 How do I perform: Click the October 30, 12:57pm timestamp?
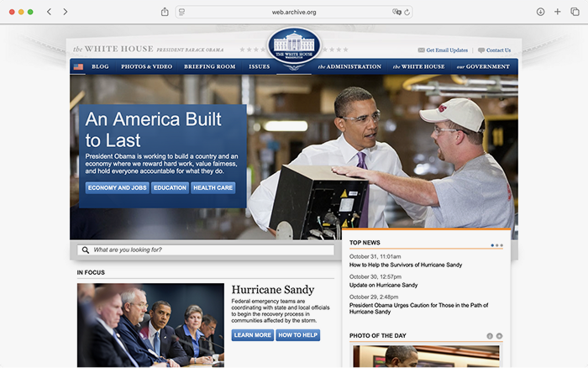[375, 277]
